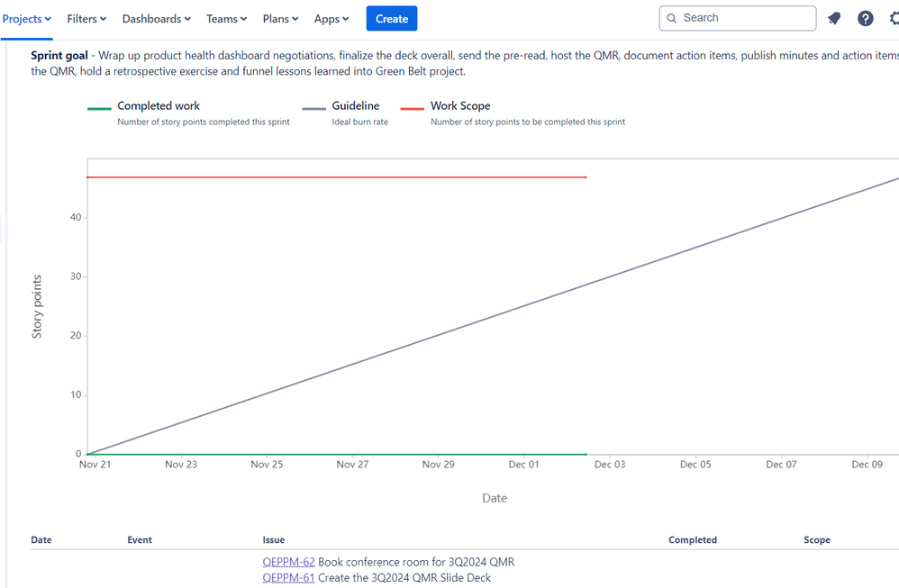This screenshot has height=588, width=899.
Task: Focus the Search input field
Action: [738, 18]
